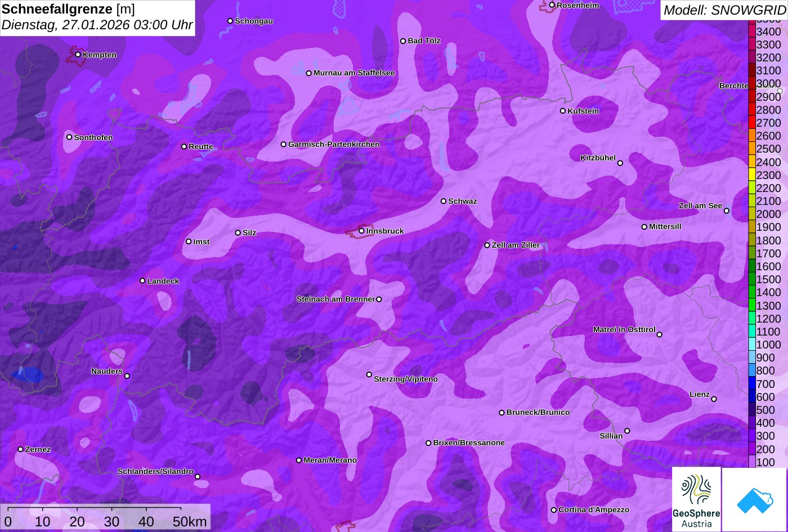Click the 'Sterzing/Vipiteno' label
Screen dimensions: 788x532
coord(406,379)
